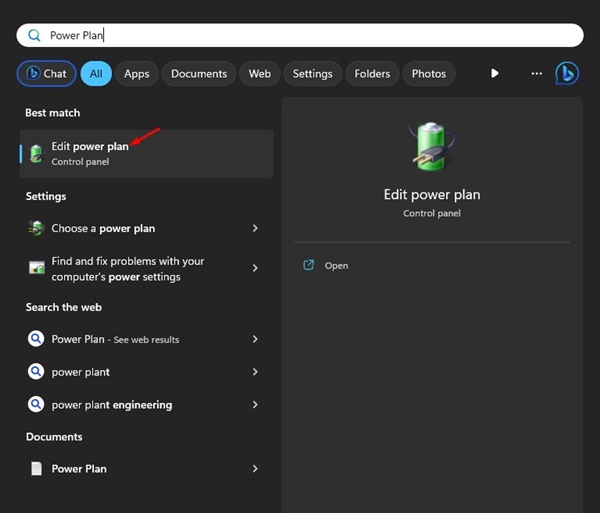
Task: Switch to the Apps filter tab
Action: (x=137, y=73)
